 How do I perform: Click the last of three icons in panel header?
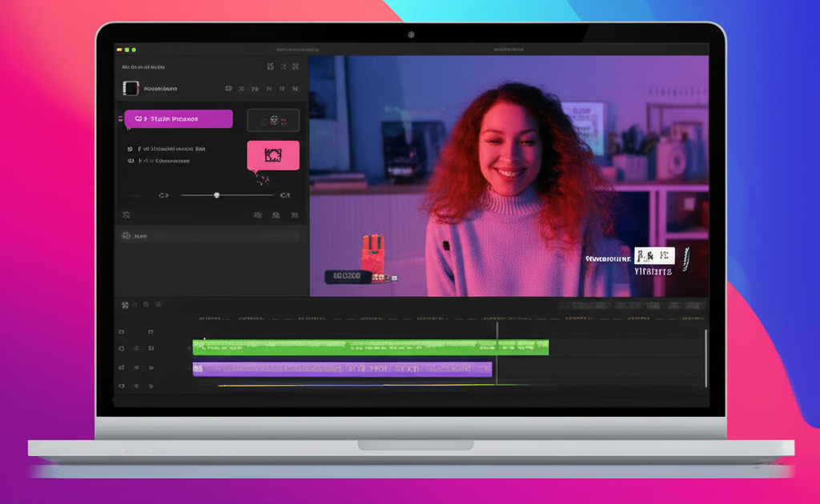pos(295,66)
